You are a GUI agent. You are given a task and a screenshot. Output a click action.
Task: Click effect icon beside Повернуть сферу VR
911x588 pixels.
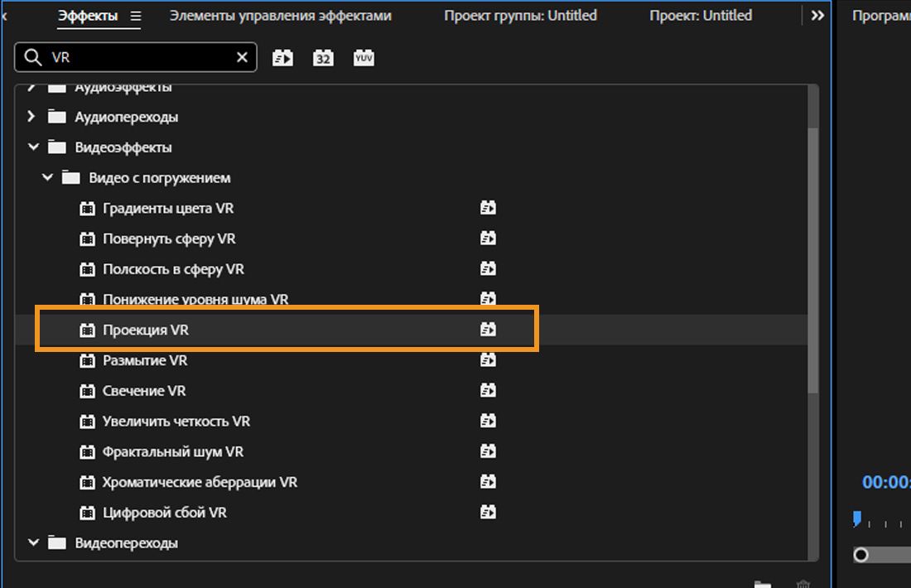pyautogui.click(x=87, y=239)
